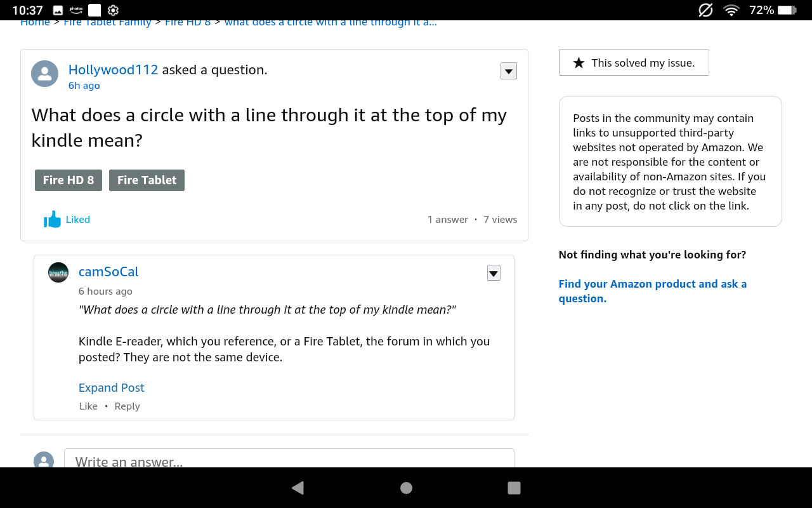Tap the recent apps square icon

click(514, 488)
